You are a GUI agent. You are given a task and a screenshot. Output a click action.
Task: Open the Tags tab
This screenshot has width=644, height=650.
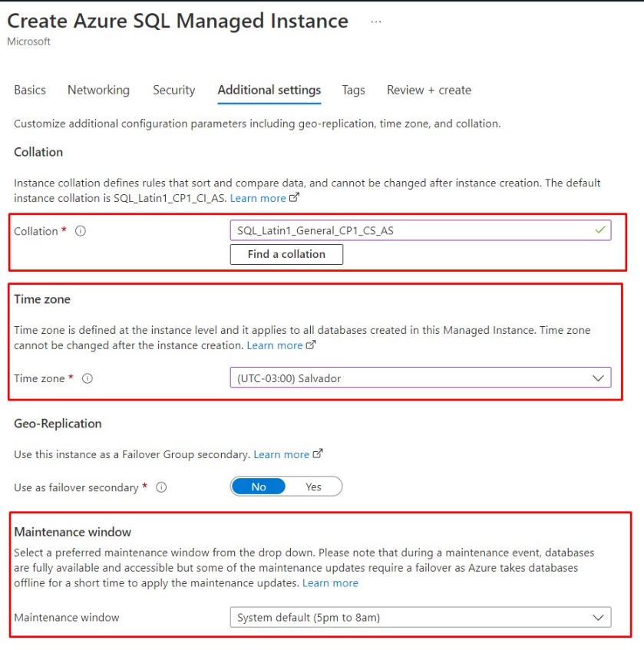click(x=353, y=90)
